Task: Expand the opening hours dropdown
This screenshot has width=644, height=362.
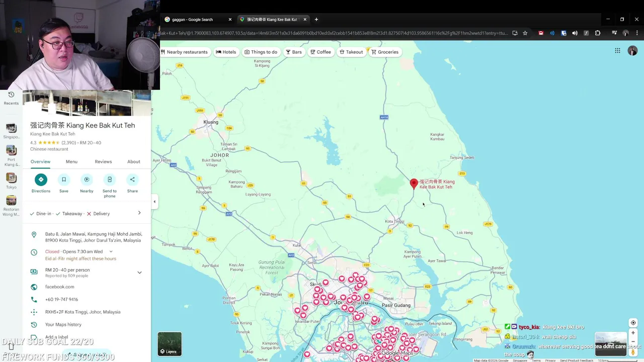Action: click(111, 251)
